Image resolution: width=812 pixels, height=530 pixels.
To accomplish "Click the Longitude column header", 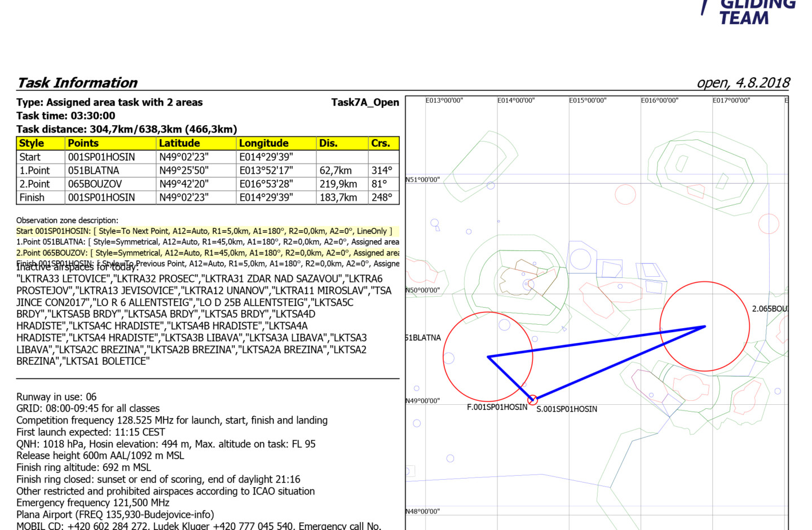I will coord(263,143).
